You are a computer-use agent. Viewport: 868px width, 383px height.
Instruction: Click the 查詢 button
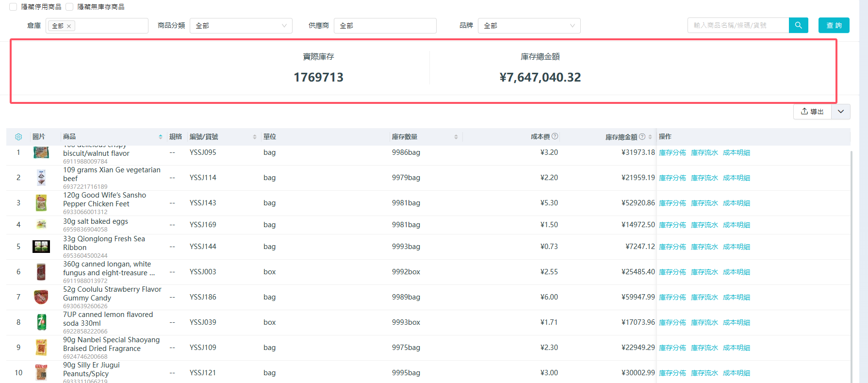pyautogui.click(x=834, y=25)
